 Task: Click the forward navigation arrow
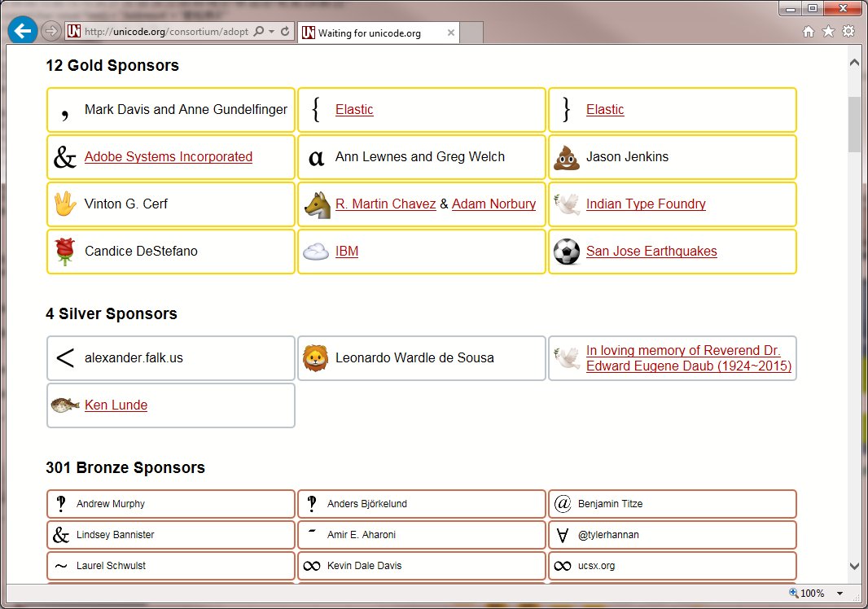[x=51, y=31]
